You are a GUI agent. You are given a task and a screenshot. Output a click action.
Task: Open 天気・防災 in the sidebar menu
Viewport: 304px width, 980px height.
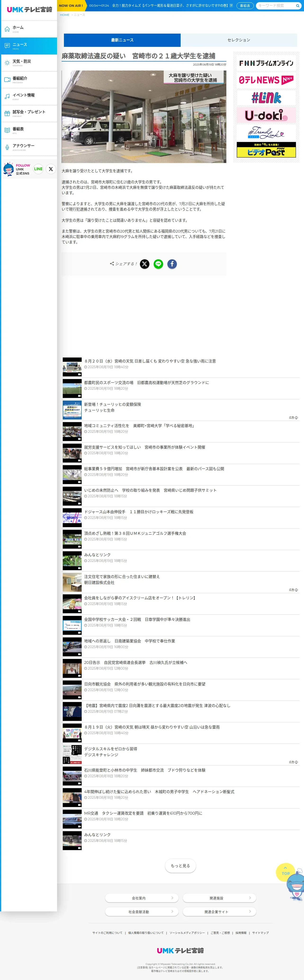coord(29,63)
